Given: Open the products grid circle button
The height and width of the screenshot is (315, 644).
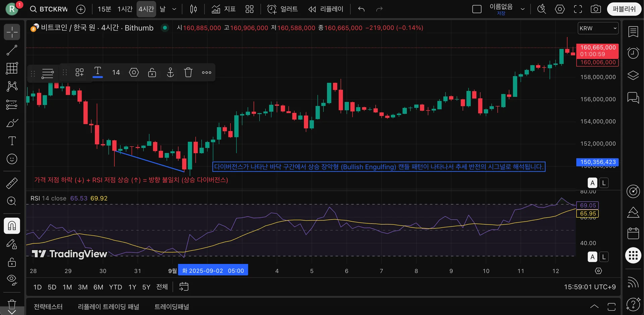Looking at the screenshot, I should pos(633,255).
